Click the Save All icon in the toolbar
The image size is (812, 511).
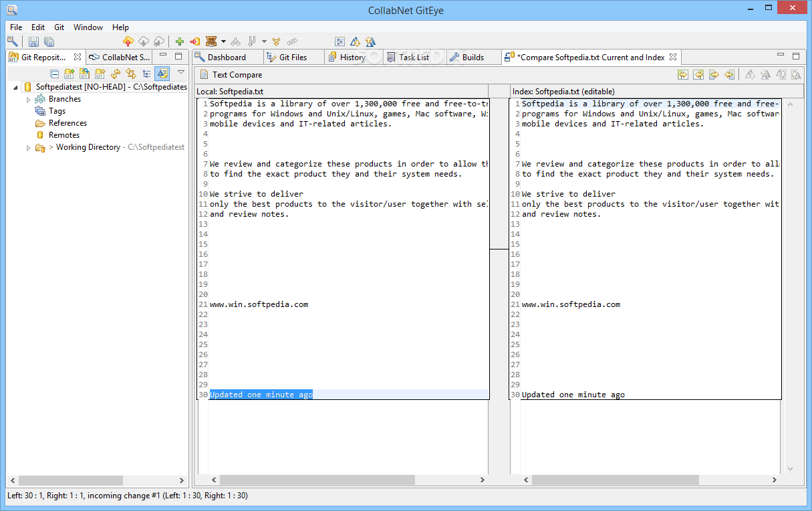coord(49,41)
